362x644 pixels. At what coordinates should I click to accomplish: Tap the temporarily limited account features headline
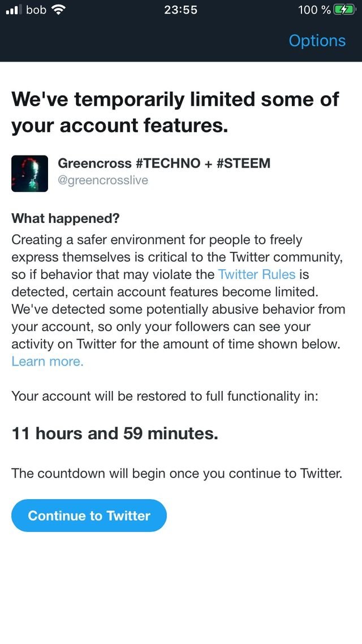[x=175, y=112]
